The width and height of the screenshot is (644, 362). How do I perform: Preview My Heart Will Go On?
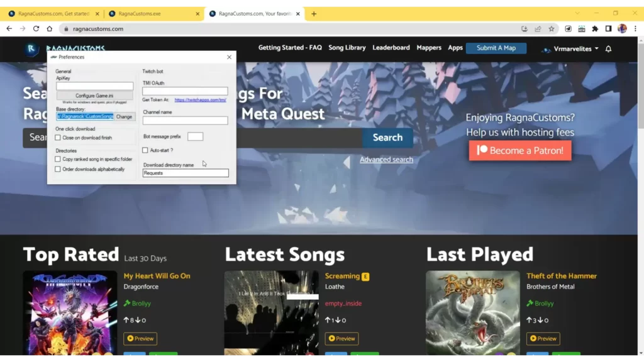tap(140, 339)
